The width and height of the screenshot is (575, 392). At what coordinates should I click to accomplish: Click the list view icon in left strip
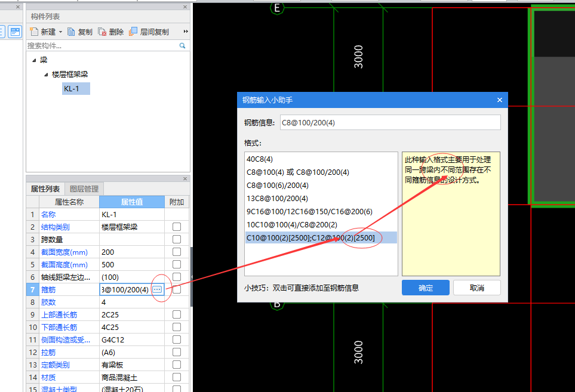click(15, 32)
